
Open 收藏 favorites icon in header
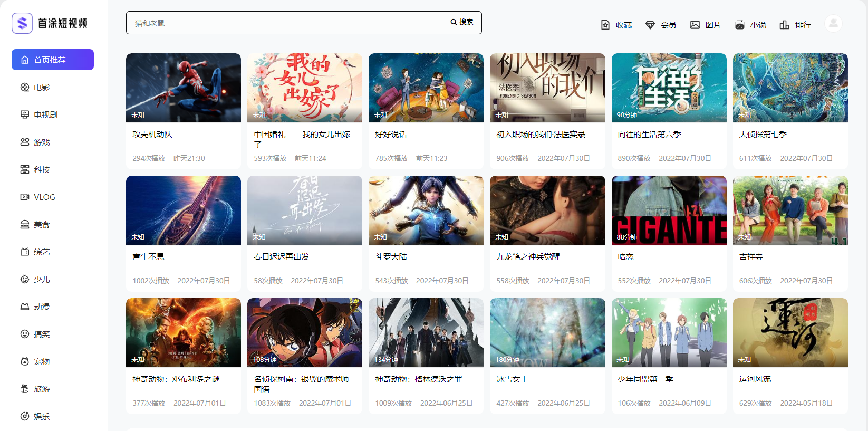(605, 25)
